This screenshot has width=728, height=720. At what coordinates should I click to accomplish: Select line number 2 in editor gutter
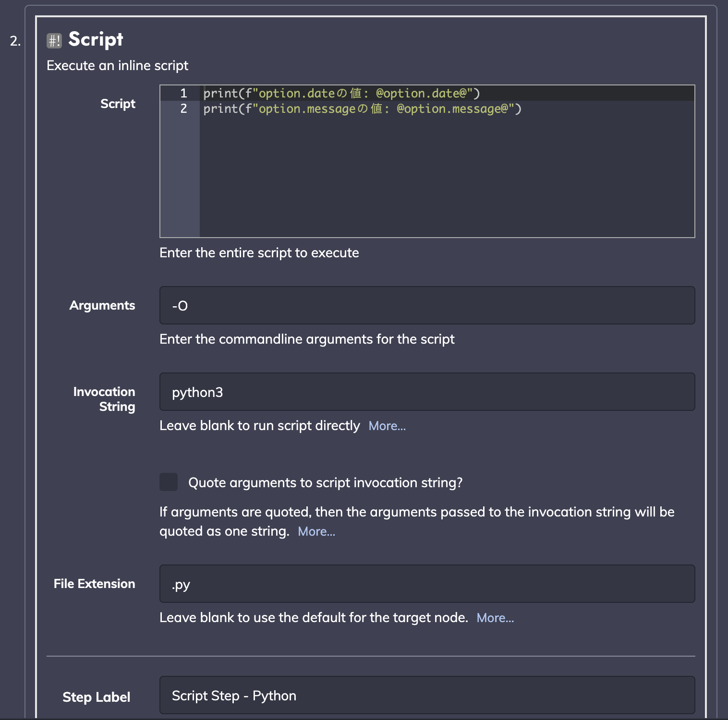pyautogui.click(x=183, y=109)
